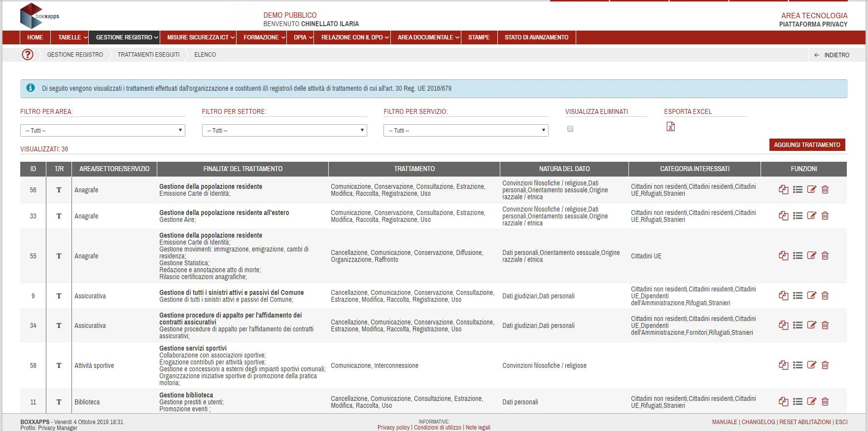Delete treatment ID 9
868x431 pixels.
coord(825,296)
